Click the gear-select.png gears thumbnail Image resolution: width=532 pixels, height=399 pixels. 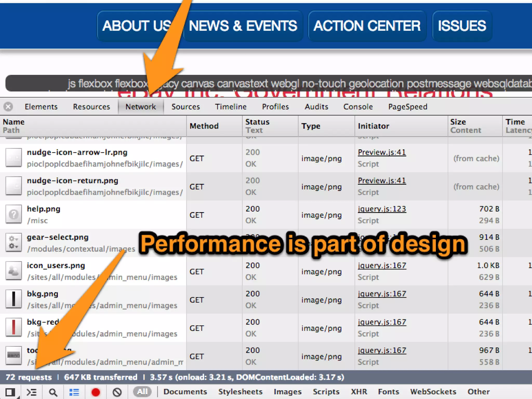tap(14, 243)
